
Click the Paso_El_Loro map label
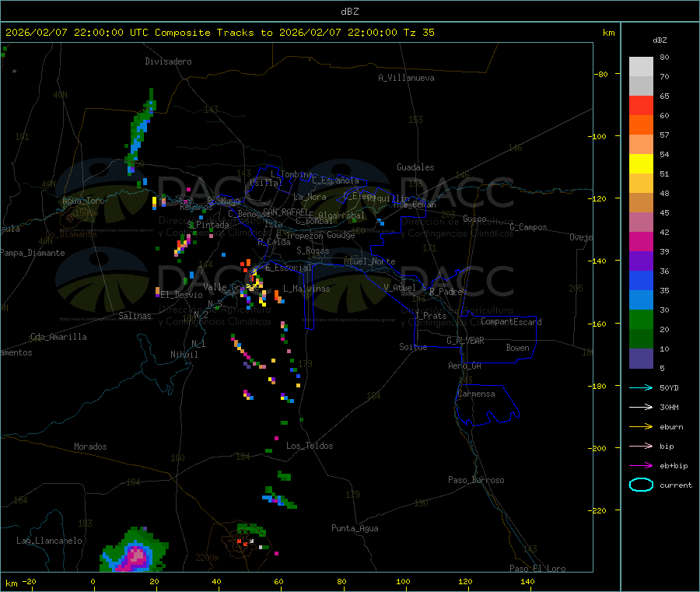(x=538, y=569)
